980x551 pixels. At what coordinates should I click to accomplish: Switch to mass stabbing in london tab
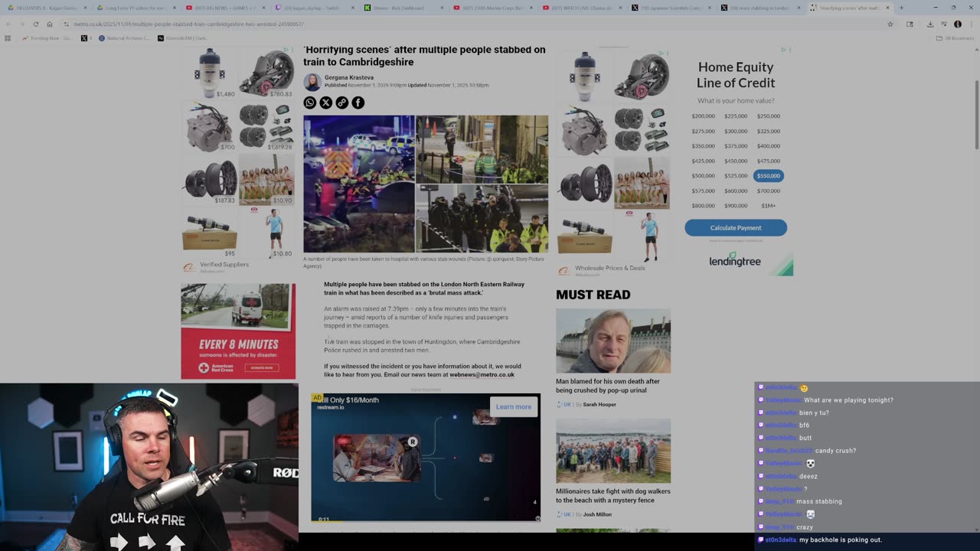click(x=760, y=8)
